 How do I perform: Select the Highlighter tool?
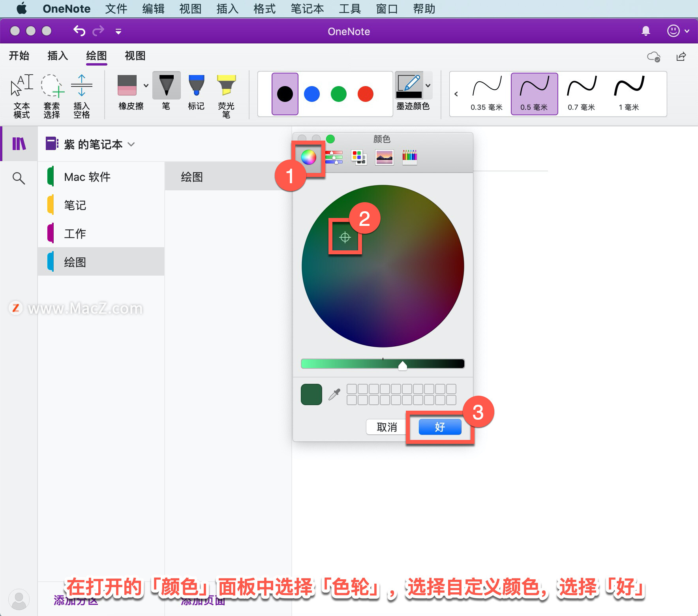[226, 96]
